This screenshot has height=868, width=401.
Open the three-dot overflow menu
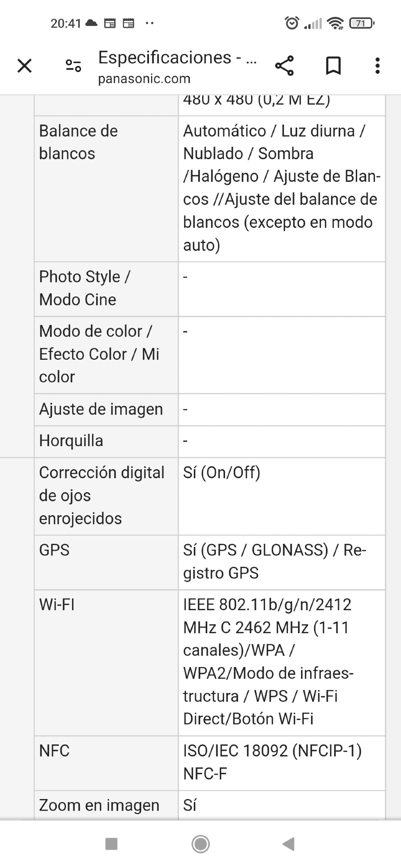[378, 66]
